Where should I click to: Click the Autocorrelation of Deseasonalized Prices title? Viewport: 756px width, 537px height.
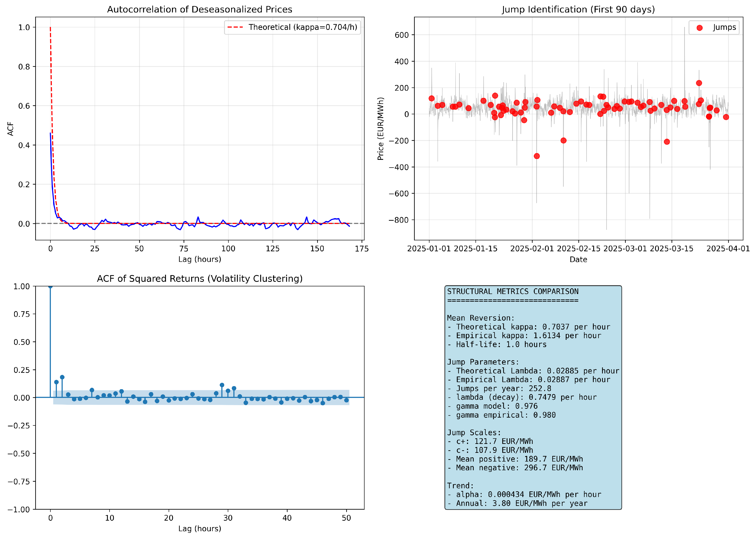pyautogui.click(x=200, y=9)
